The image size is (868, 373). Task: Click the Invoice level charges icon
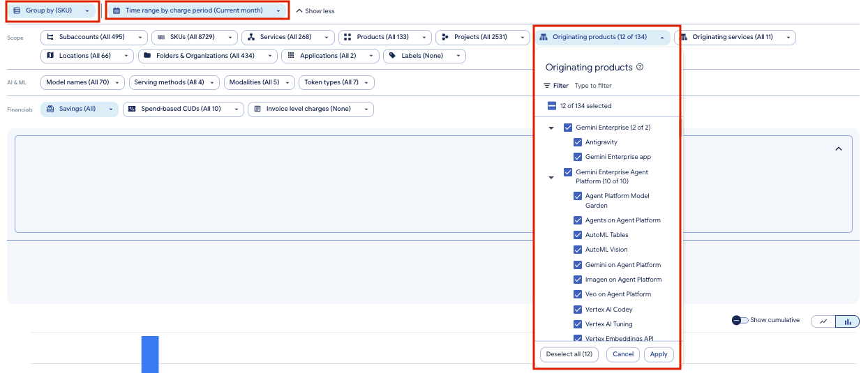click(257, 109)
